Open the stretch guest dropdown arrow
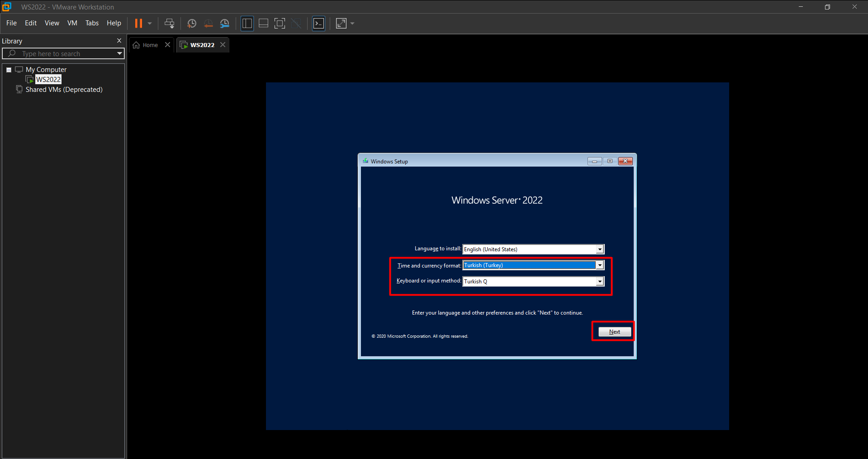 point(352,23)
